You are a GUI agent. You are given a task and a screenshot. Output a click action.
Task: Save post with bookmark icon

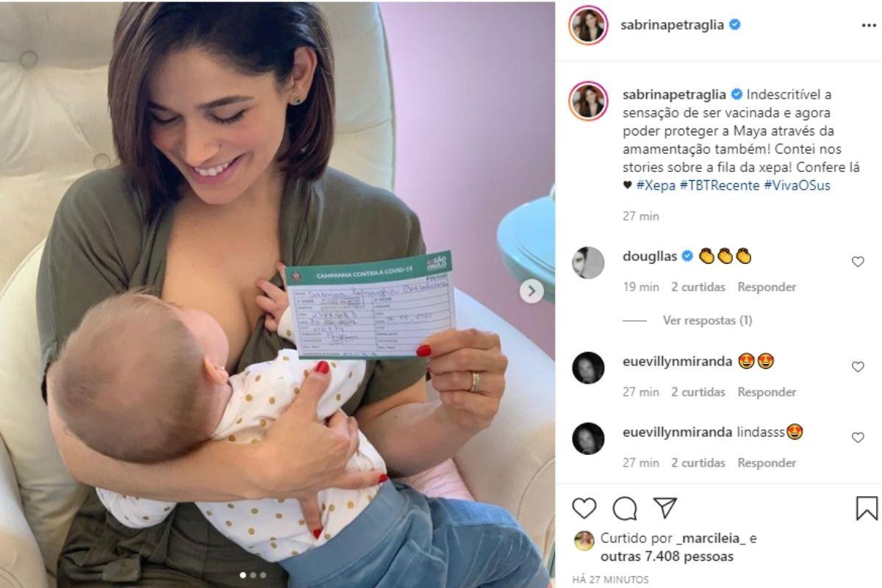click(x=867, y=508)
